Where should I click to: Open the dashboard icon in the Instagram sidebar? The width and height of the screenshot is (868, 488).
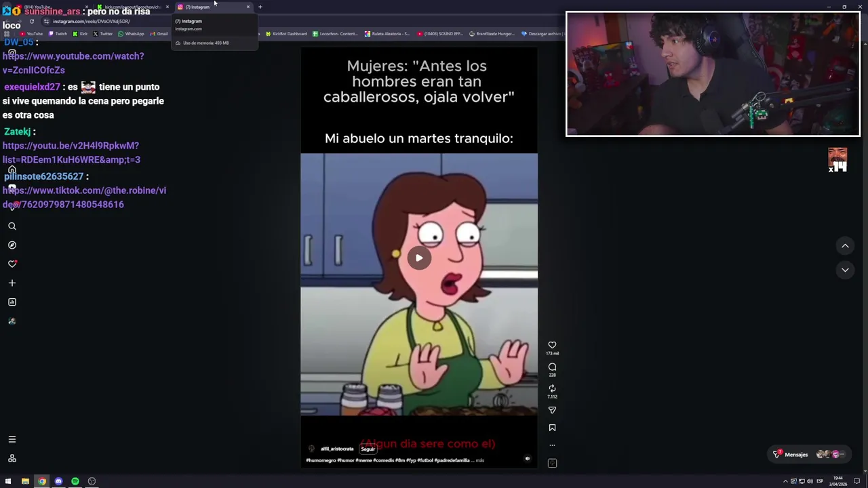click(x=12, y=302)
